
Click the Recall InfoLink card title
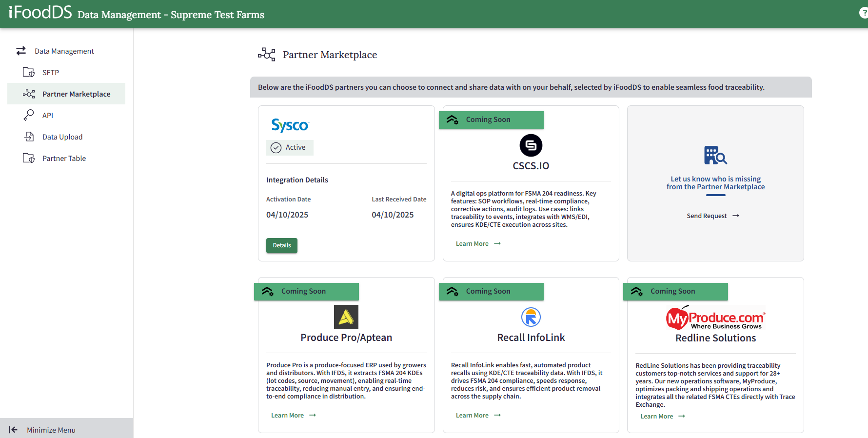[531, 338]
